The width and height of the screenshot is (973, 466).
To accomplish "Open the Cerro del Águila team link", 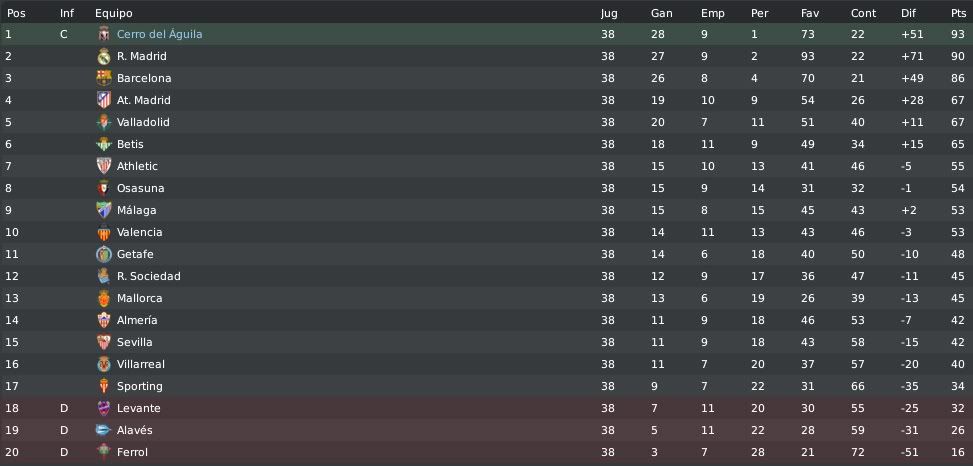I will (159, 34).
